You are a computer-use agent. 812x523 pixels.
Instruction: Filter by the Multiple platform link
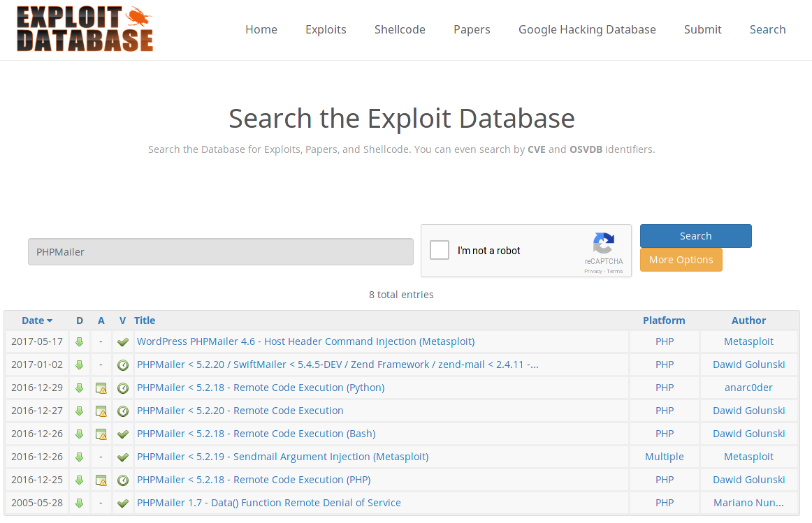coord(665,457)
